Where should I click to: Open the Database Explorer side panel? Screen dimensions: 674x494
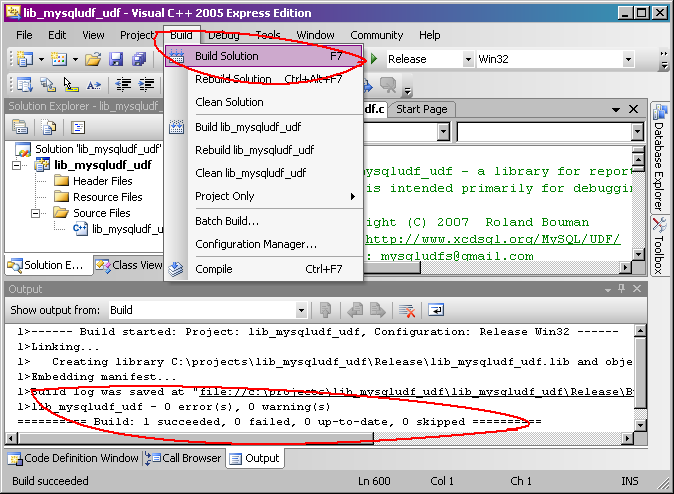[659, 157]
